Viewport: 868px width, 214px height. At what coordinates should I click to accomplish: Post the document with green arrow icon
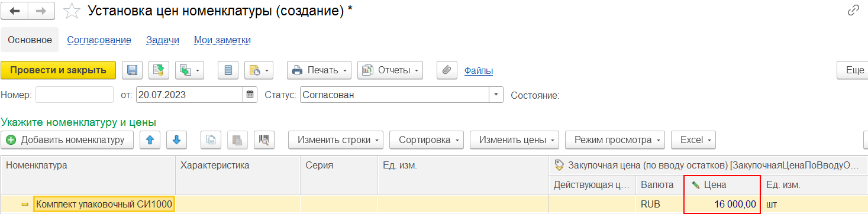click(x=159, y=70)
